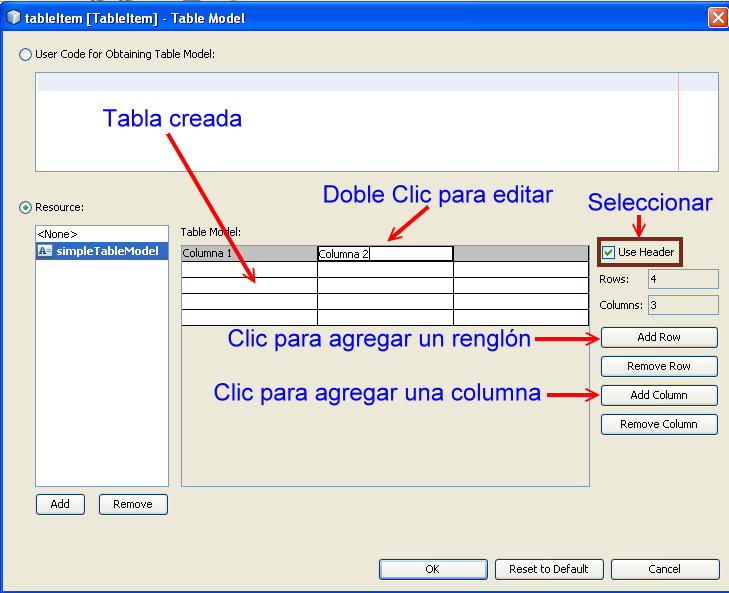Click the Add Column button
This screenshot has width=729, height=593.
coord(659,395)
